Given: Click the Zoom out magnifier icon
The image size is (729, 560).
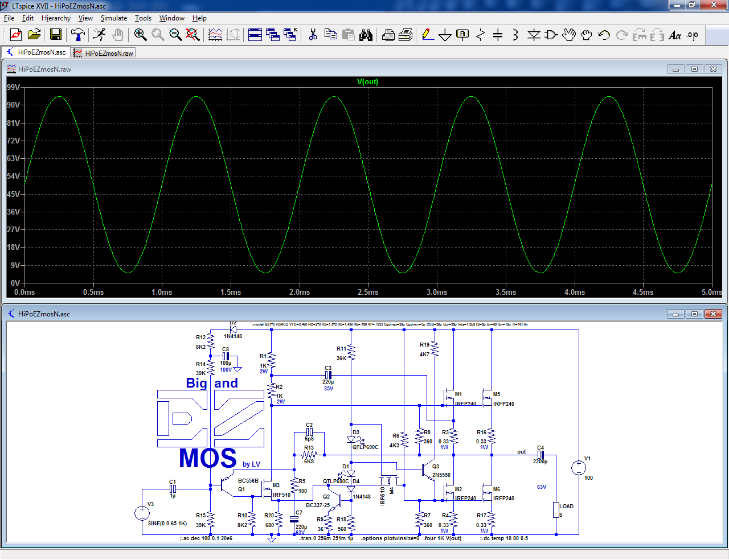Looking at the screenshot, I should [x=175, y=35].
